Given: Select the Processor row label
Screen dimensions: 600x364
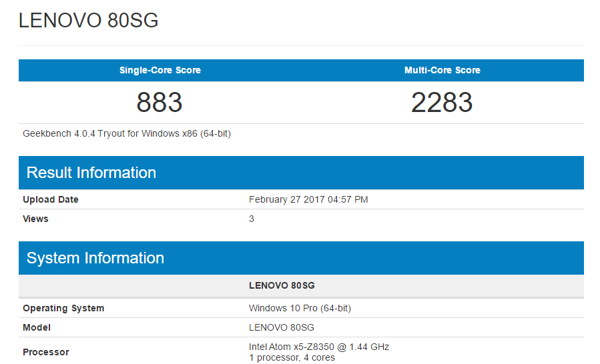Looking at the screenshot, I should point(46,352).
